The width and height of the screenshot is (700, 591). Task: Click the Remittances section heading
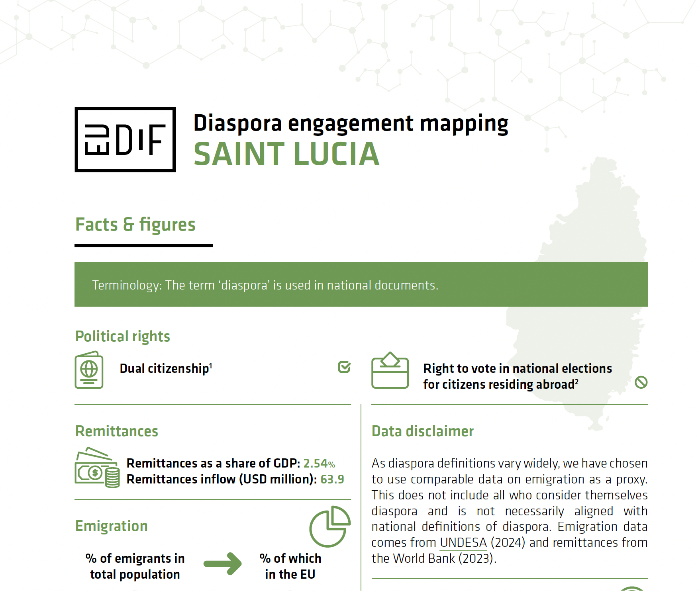tap(117, 431)
